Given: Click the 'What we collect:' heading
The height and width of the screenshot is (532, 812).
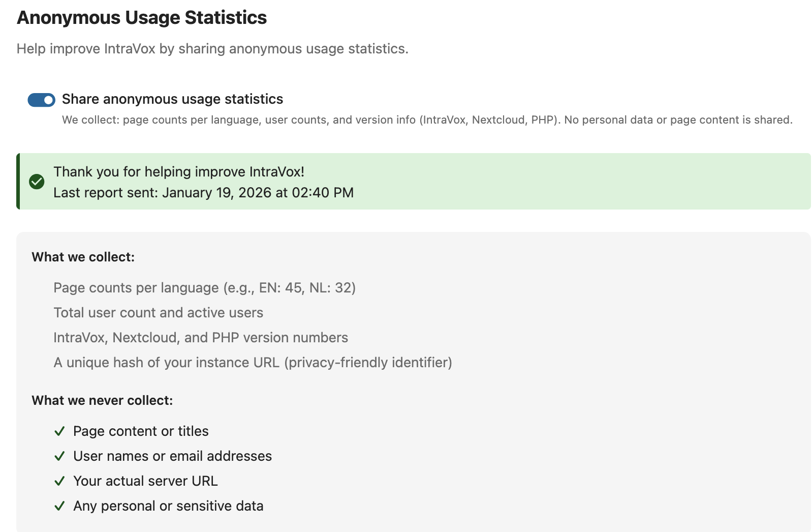Looking at the screenshot, I should [x=83, y=257].
